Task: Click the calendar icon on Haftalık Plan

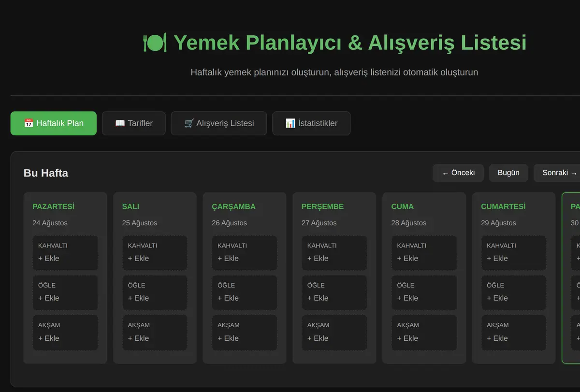Action: (x=29, y=123)
